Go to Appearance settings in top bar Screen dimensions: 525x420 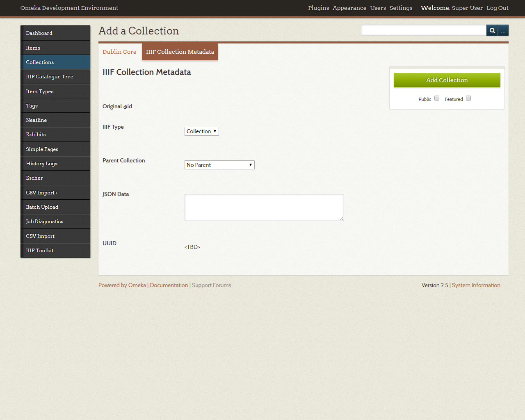[x=349, y=8]
